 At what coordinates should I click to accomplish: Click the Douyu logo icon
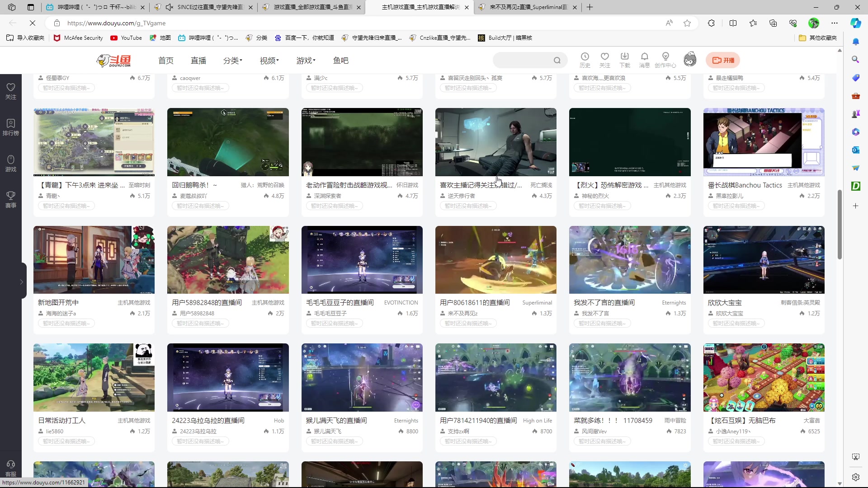[x=113, y=60]
